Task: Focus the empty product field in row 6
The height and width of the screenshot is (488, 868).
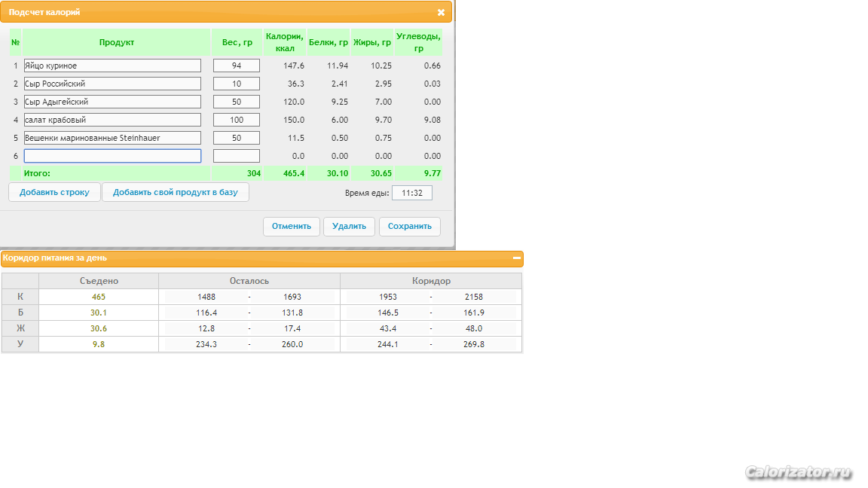Action: 112,156
